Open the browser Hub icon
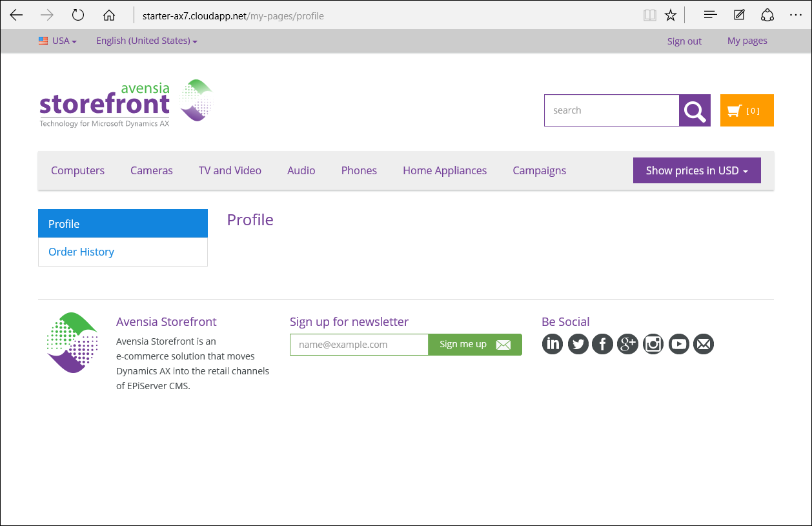Viewport: 812px width, 526px height. tap(711, 15)
